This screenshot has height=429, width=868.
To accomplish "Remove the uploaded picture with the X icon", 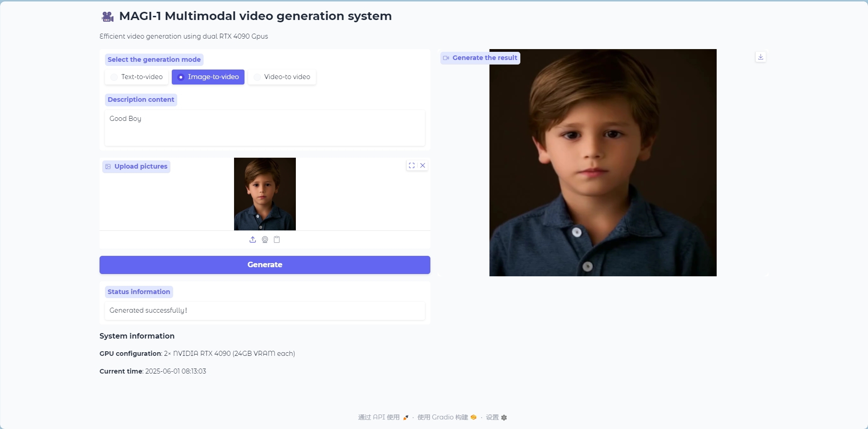I will pos(423,165).
